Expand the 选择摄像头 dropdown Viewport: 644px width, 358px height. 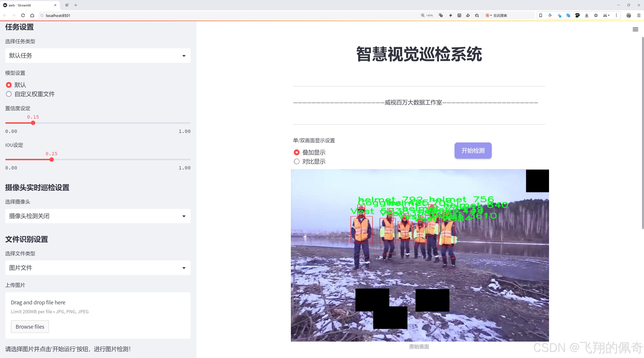[98, 216]
